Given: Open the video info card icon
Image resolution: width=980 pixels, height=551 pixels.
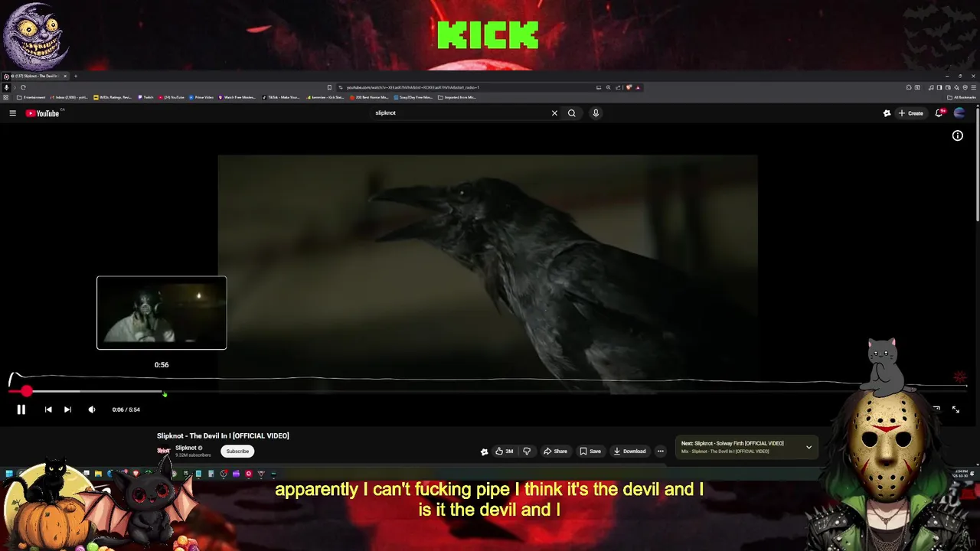Looking at the screenshot, I should pyautogui.click(x=957, y=135).
